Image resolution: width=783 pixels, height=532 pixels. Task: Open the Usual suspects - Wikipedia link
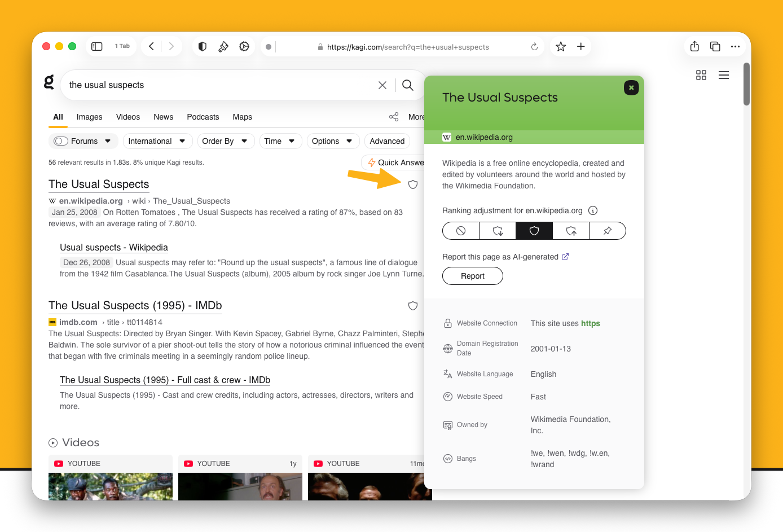114,248
